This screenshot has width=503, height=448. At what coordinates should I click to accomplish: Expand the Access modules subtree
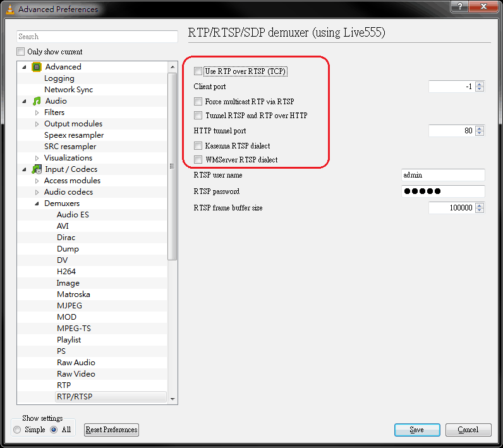coord(37,181)
